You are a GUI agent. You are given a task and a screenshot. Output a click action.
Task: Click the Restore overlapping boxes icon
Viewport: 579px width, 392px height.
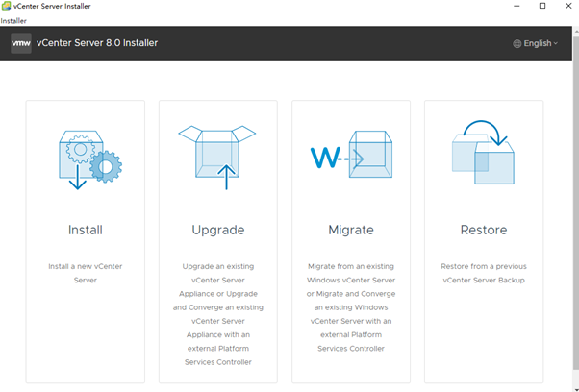484,153
